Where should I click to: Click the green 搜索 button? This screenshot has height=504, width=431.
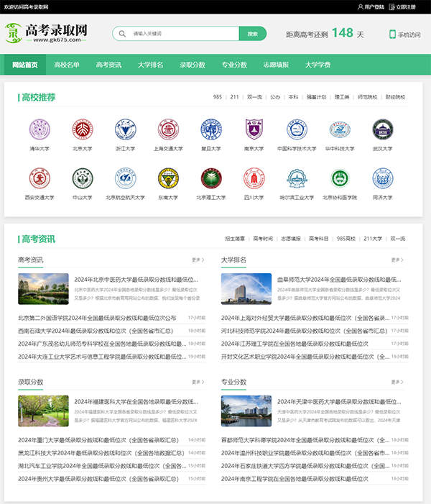pyautogui.click(x=253, y=33)
